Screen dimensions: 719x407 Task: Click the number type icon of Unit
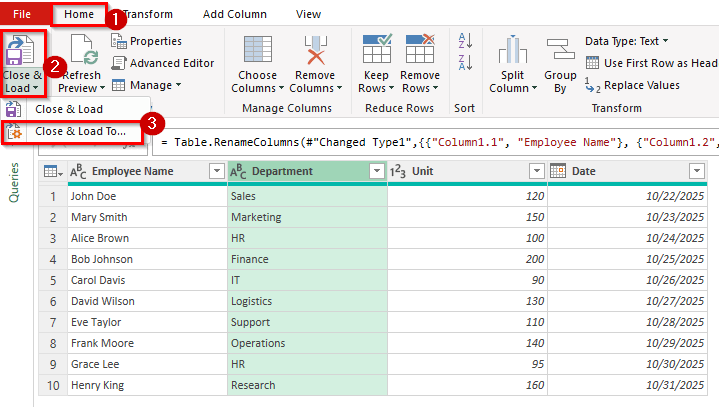[x=398, y=171]
